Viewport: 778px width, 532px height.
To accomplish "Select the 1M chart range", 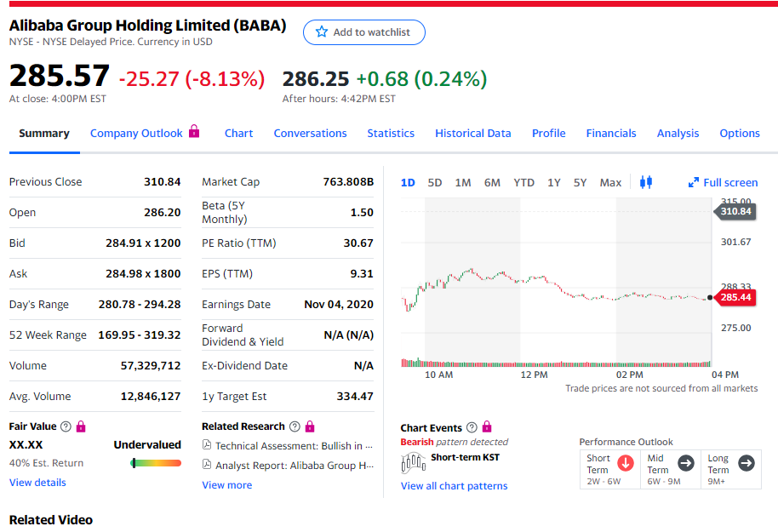I will pos(463,182).
